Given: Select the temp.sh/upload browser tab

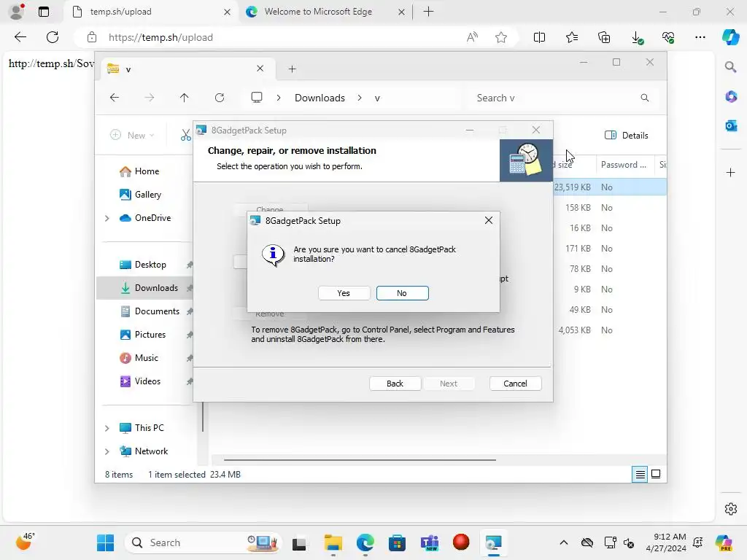Looking at the screenshot, I should click(x=152, y=12).
